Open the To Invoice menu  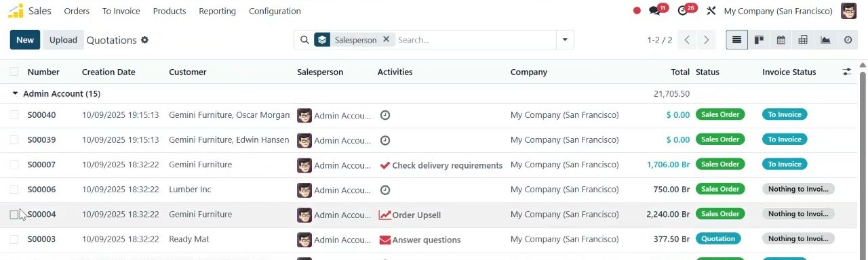tap(121, 11)
